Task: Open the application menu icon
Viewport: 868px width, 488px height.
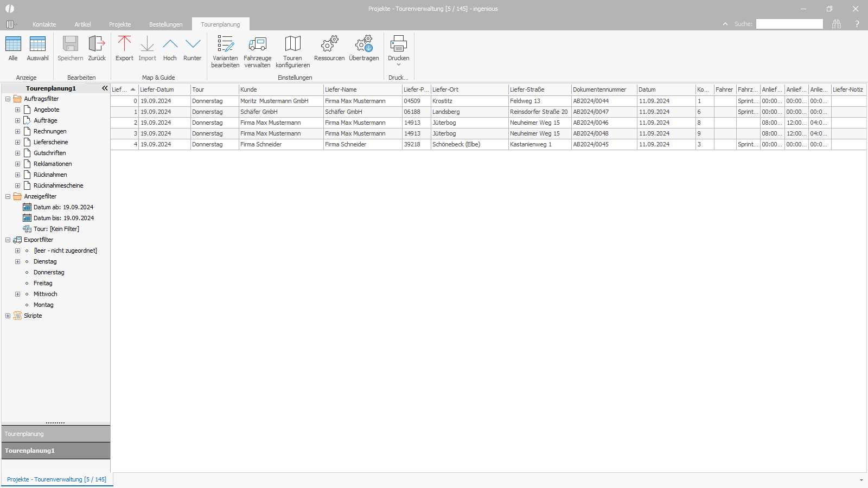Action: 10,24
